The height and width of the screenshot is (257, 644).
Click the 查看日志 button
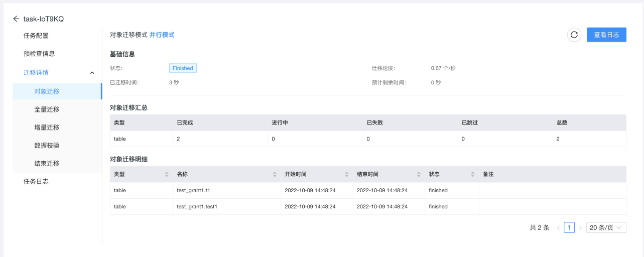click(x=606, y=35)
